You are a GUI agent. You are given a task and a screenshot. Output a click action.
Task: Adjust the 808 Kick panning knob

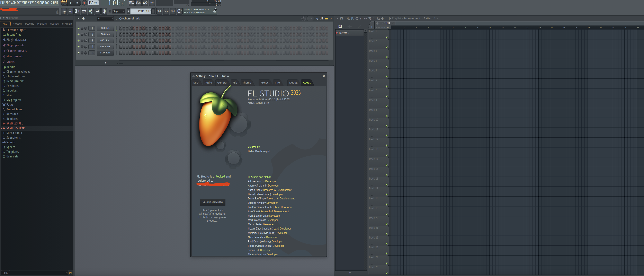(82, 28)
